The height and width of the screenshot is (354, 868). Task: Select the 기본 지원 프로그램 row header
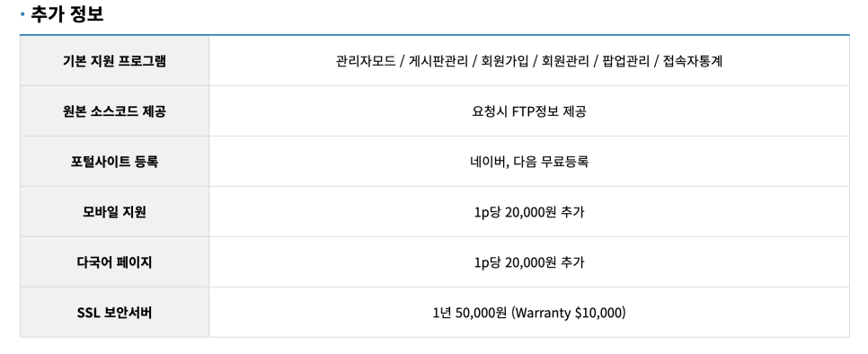(x=115, y=61)
